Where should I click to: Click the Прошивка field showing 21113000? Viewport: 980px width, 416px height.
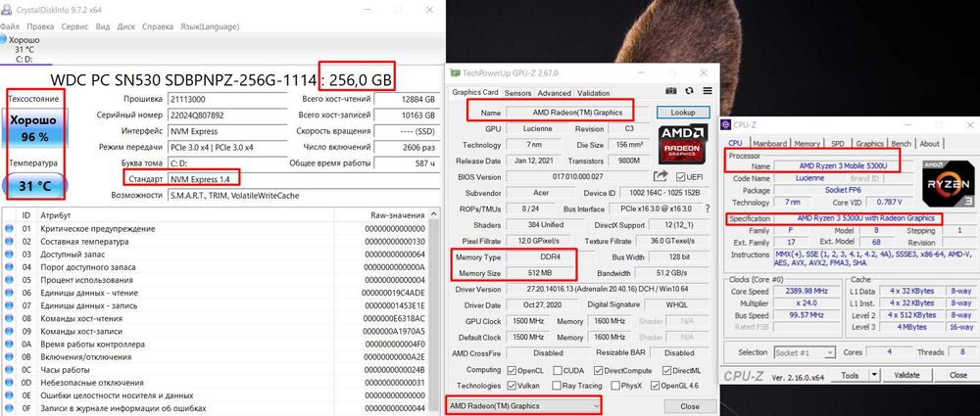(x=225, y=99)
